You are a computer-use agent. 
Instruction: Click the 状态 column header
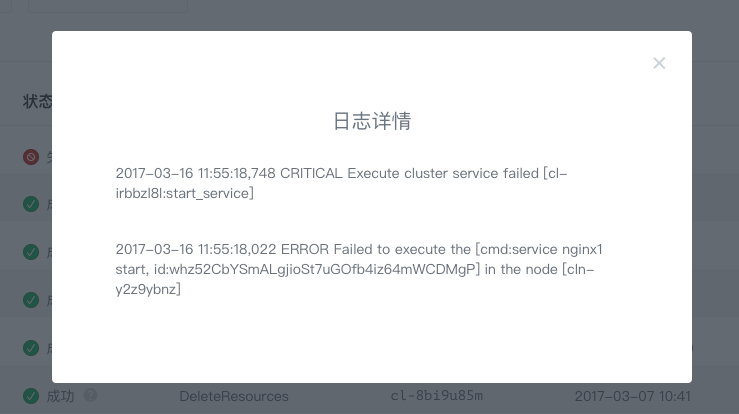(37, 101)
